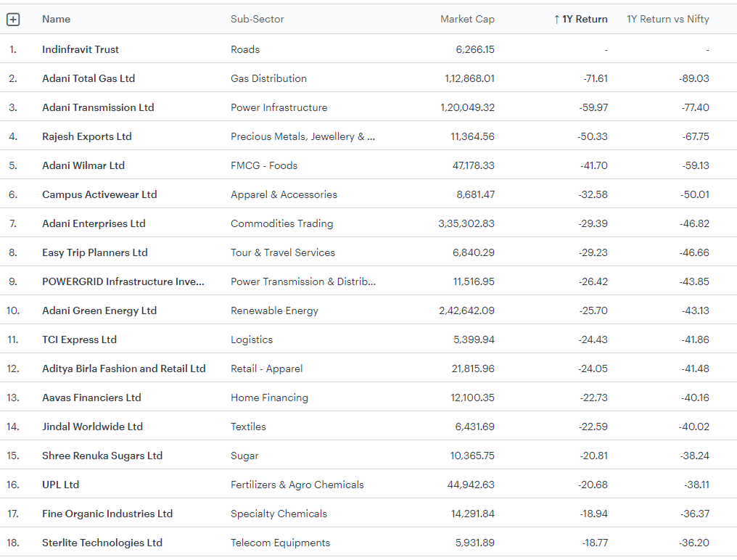Image resolution: width=737 pixels, height=560 pixels.
Task: Click market cap value 6,266.15
Action: (475, 49)
